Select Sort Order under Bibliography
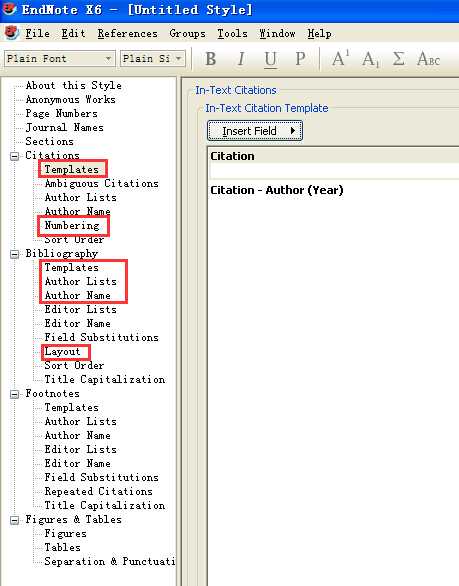The width and height of the screenshot is (459, 586). 74,366
